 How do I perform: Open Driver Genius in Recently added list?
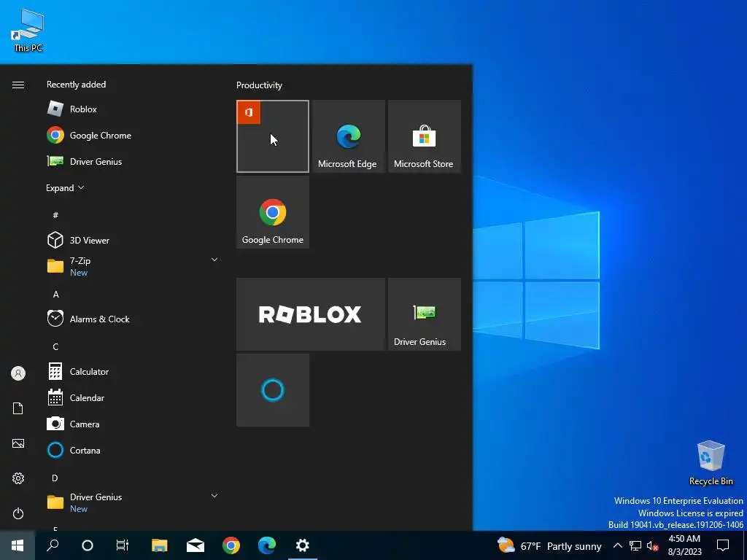pyautogui.click(x=132, y=161)
